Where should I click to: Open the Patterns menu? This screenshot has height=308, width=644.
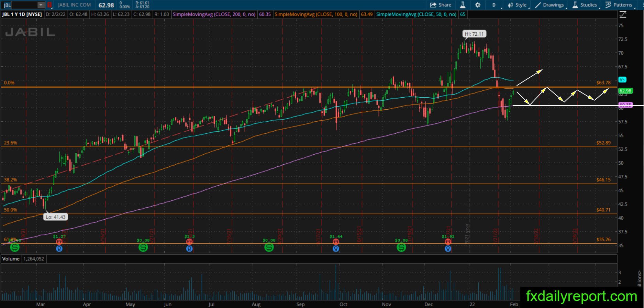620,5
